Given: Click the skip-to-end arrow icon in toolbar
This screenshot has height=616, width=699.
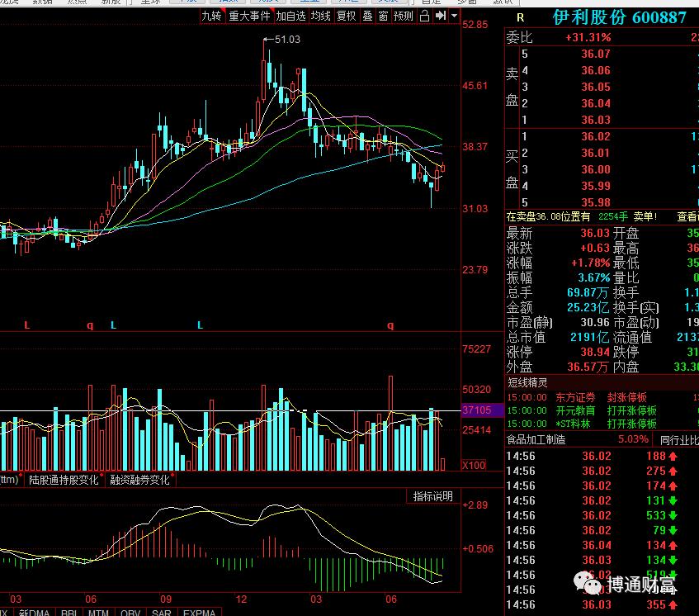Looking at the screenshot, I should coord(441,16).
